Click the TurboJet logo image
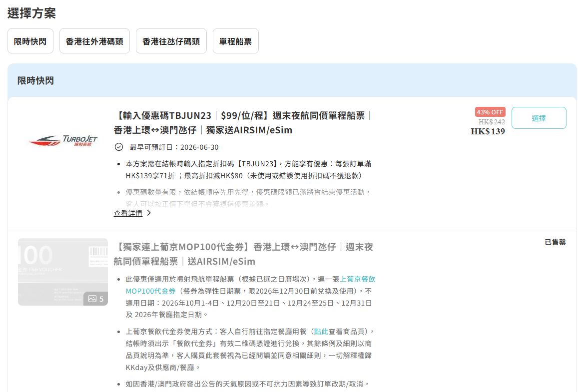This screenshot has height=392, width=578. coord(63,140)
